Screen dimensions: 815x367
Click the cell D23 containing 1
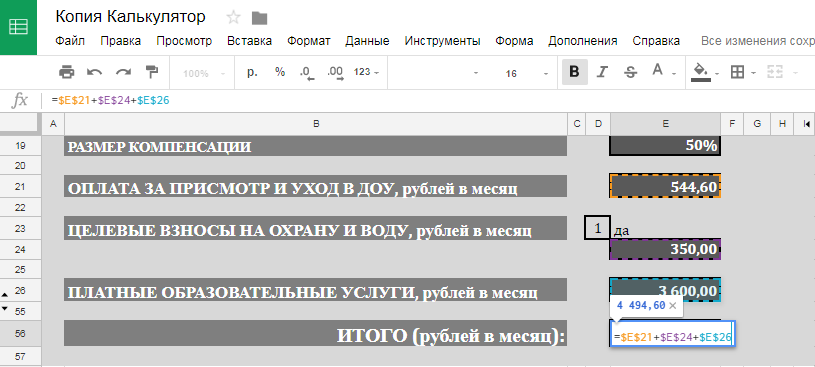597,228
